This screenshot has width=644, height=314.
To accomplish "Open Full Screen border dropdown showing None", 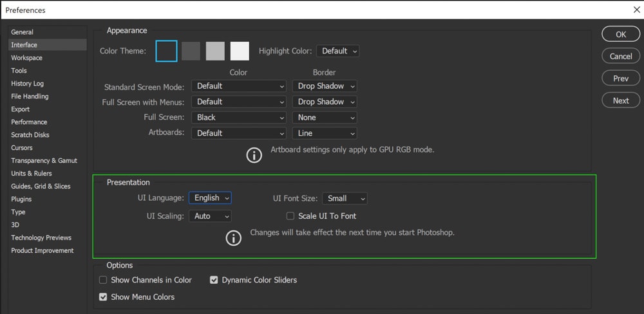I will click(325, 117).
